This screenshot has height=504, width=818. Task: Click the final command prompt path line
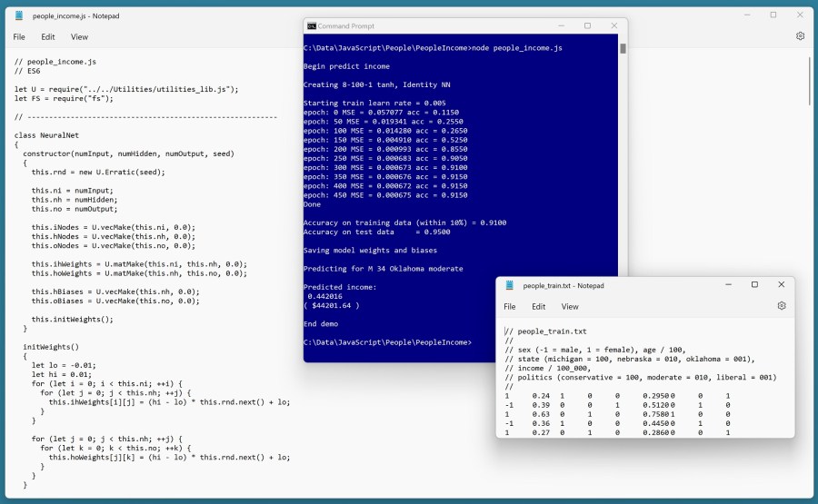tap(387, 342)
